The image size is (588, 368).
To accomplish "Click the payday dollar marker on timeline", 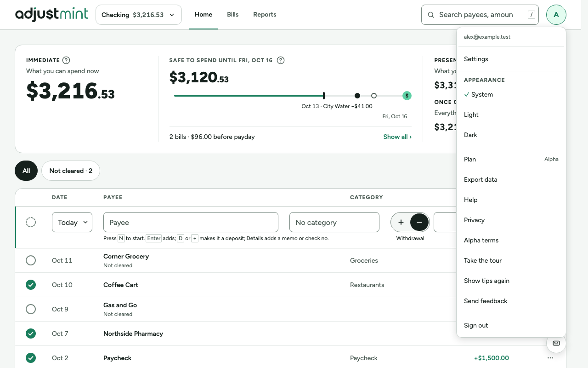I will 407,96.
